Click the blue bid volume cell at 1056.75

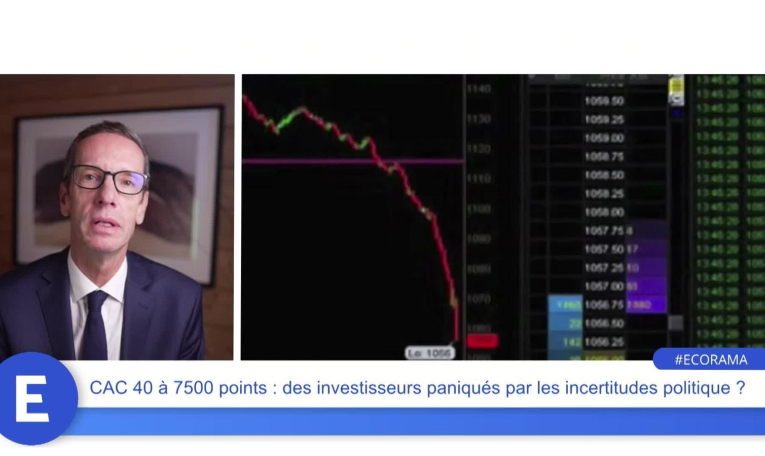pyautogui.click(x=565, y=305)
